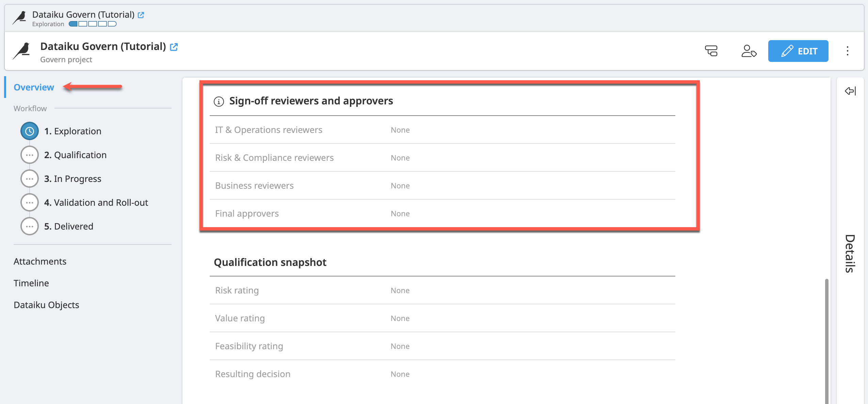Image resolution: width=868 pixels, height=404 pixels.
Task: Expand the Details panel arrow icon
Action: (x=850, y=91)
